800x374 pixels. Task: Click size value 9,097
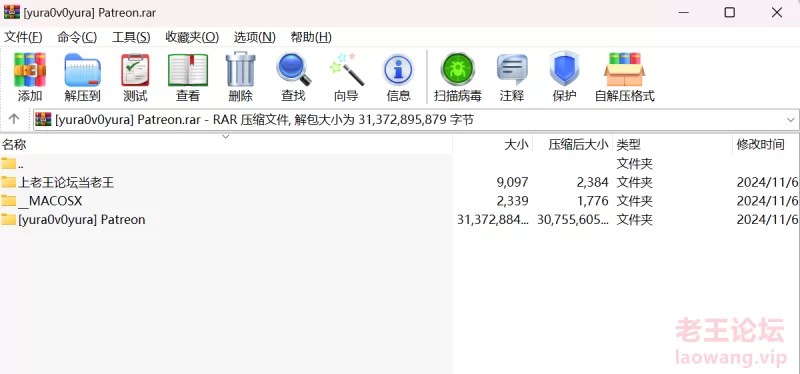pos(512,182)
